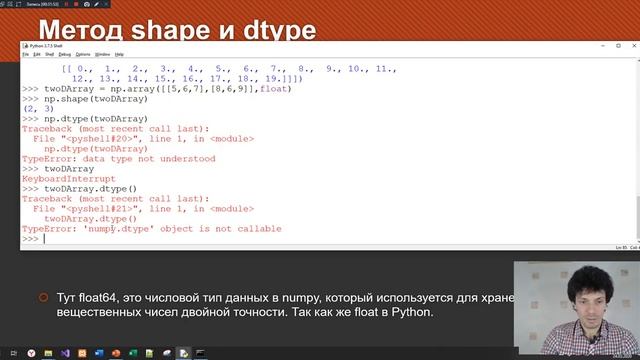Open the white bird app icon on taskbar
This screenshot has height=360, width=640.
(x=167, y=353)
